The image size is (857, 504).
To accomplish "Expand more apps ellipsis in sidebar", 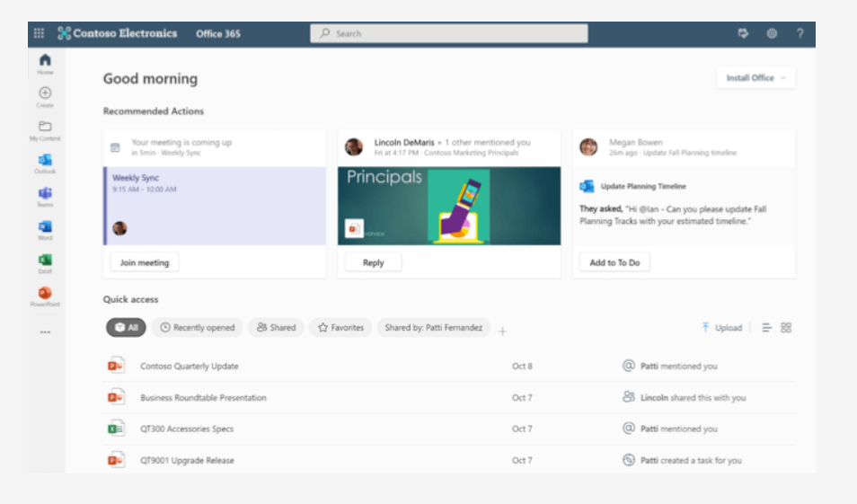I will click(45, 332).
